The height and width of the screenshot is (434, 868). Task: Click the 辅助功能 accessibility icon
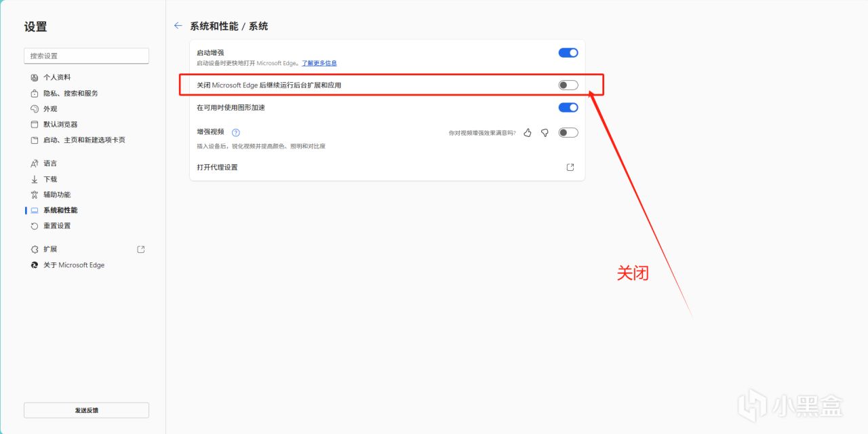pyautogui.click(x=35, y=195)
